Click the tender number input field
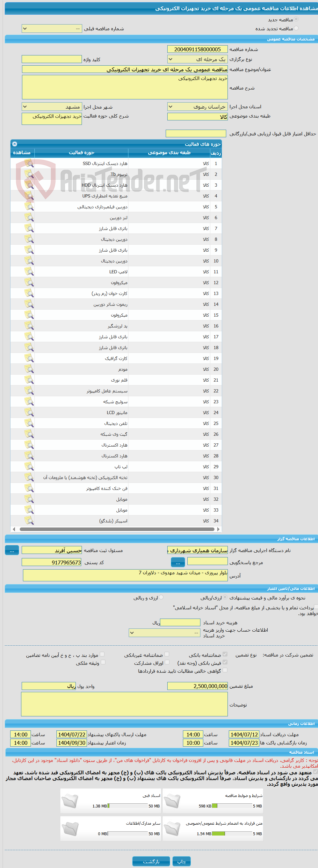The image size is (318, 868). coord(197,49)
